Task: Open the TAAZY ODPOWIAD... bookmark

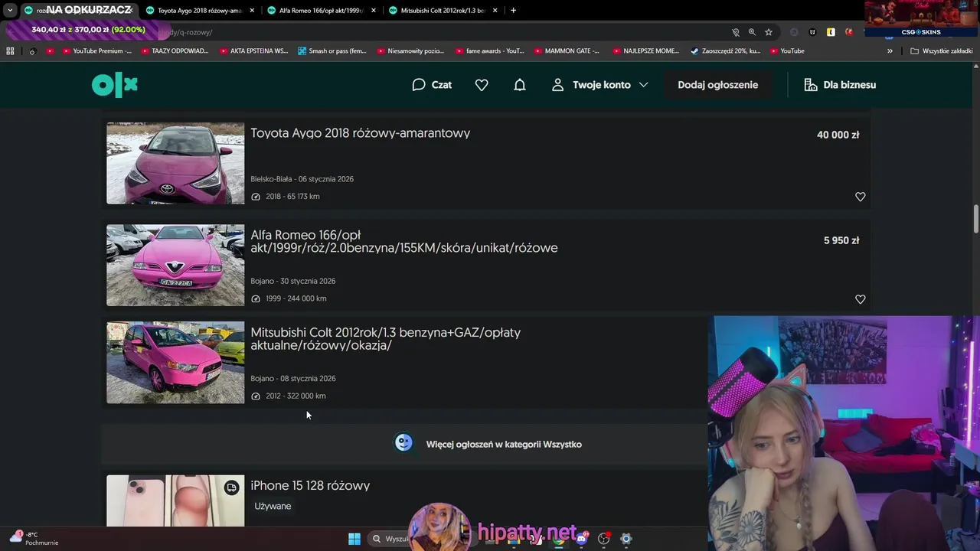Action: [174, 51]
